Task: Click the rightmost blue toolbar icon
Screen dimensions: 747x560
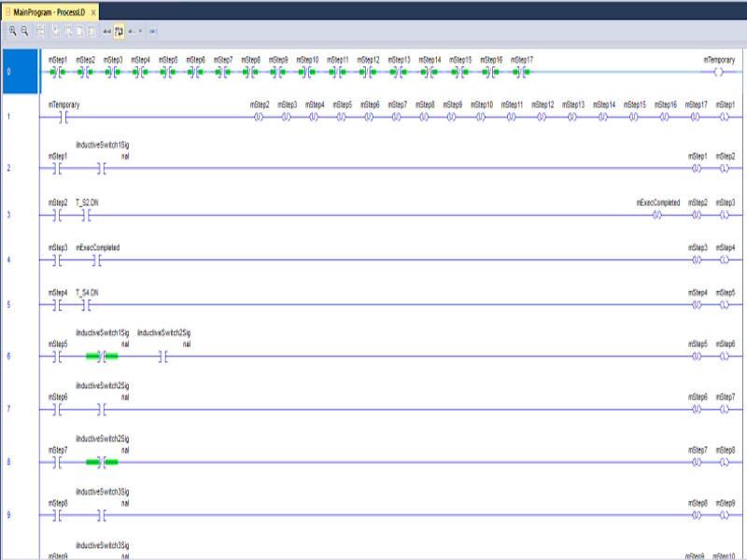Action: tap(152, 31)
